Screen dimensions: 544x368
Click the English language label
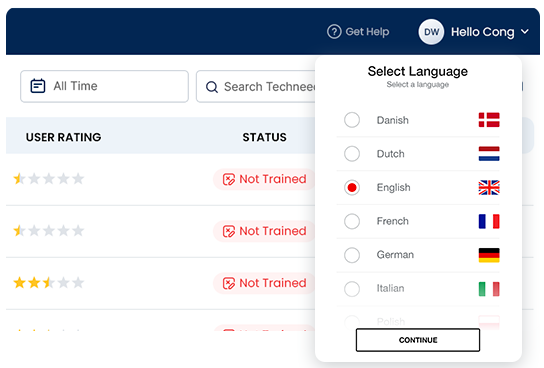pyautogui.click(x=393, y=188)
